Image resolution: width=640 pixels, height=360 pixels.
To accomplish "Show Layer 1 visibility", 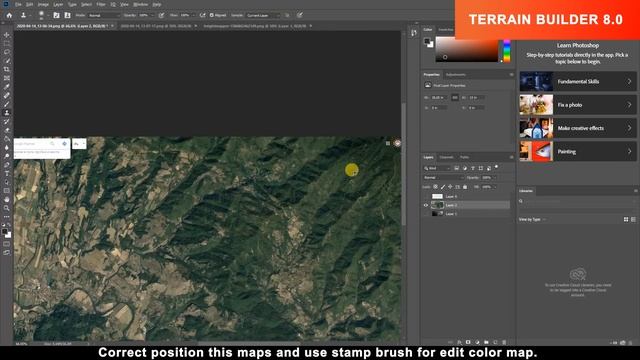I will [425, 213].
